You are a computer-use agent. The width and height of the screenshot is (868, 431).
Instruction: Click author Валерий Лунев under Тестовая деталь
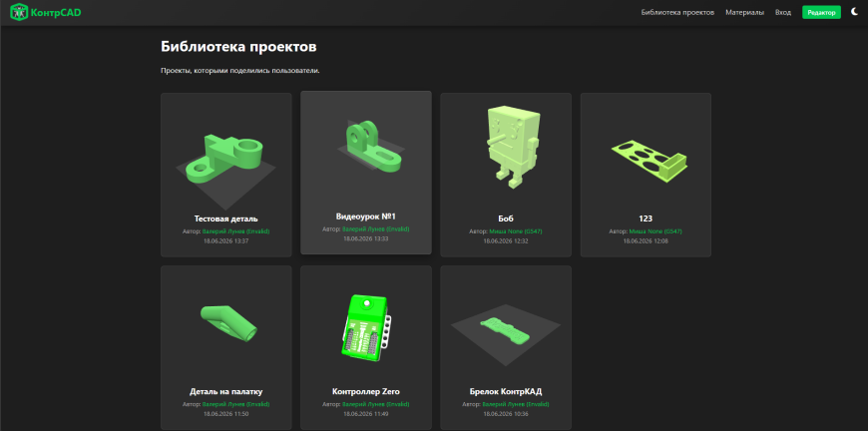click(235, 231)
